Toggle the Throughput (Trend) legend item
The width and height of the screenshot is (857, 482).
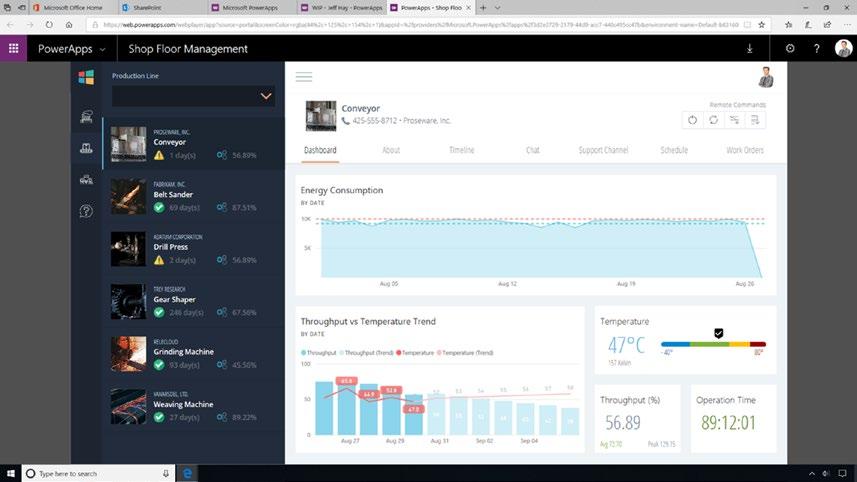click(366, 353)
